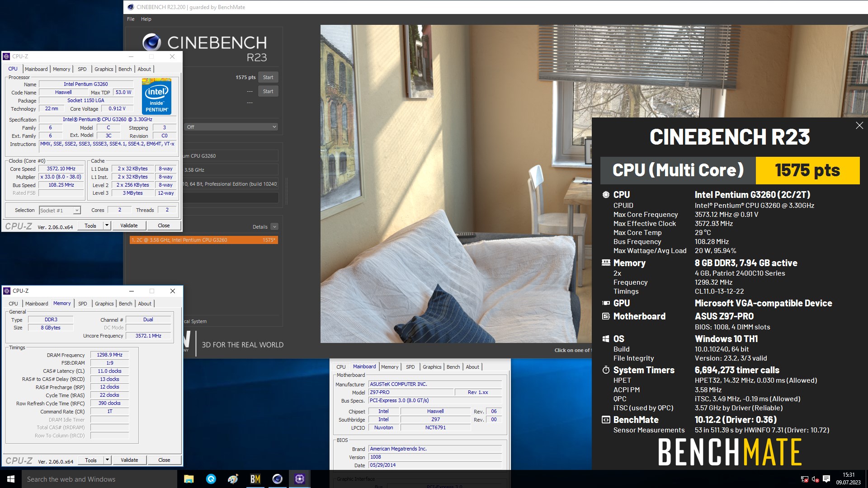Screen dimensions: 868x488
Task: Click Validate in Memory CPU-Z window
Action: pyautogui.click(x=129, y=460)
